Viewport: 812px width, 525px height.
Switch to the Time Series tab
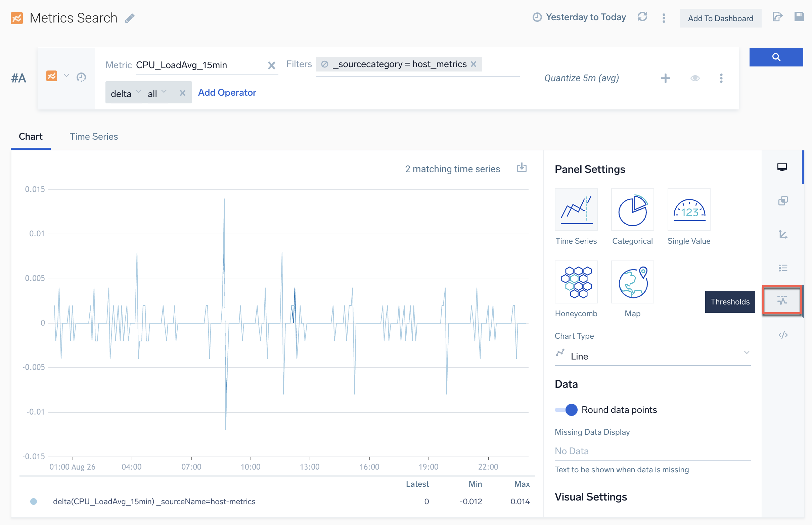(94, 136)
